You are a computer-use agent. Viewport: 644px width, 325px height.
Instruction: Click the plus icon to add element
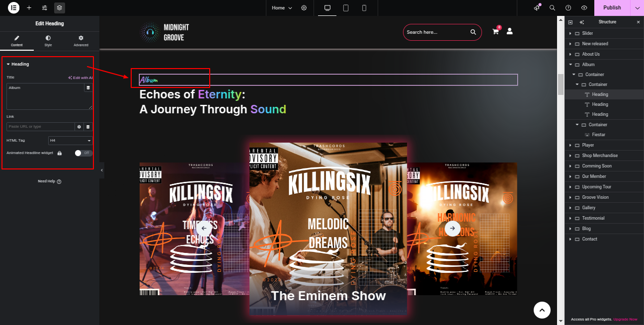(x=29, y=8)
